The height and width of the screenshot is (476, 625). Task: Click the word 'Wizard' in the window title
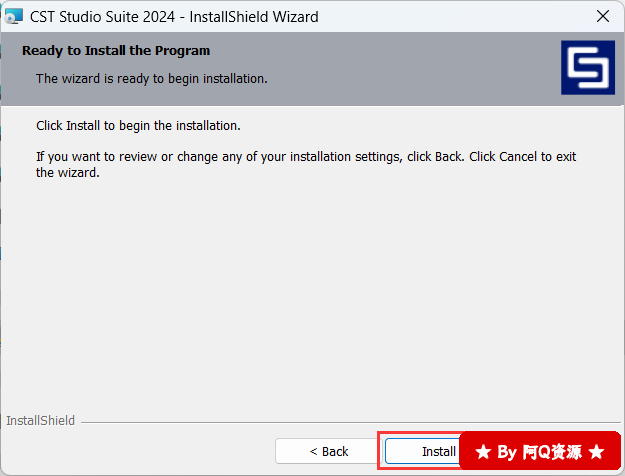click(x=295, y=17)
